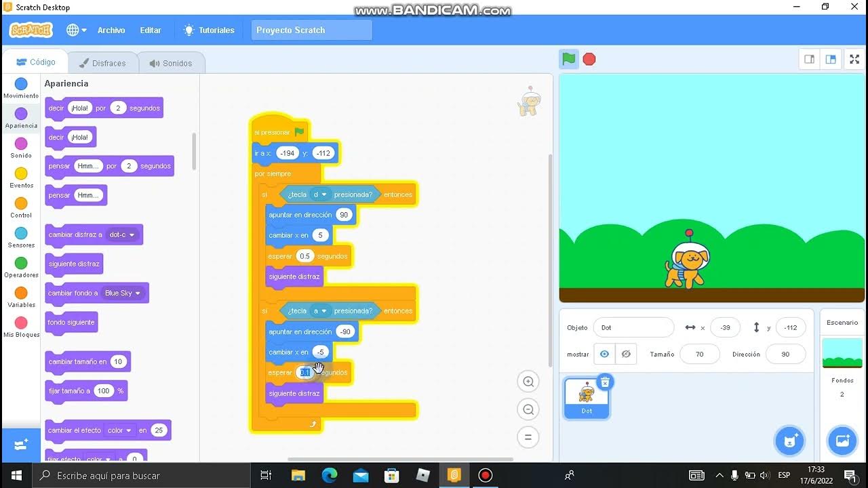Switch to small stage layout
The height and width of the screenshot is (488, 868).
(x=809, y=59)
